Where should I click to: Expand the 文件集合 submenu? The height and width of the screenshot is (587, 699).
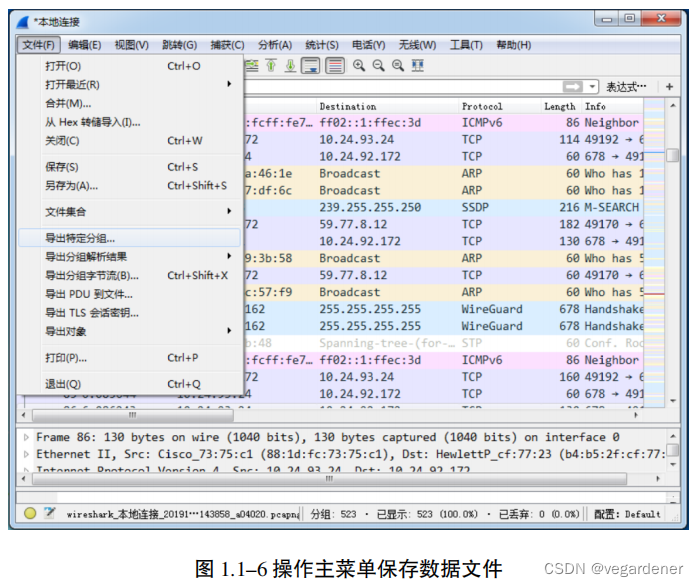130,212
